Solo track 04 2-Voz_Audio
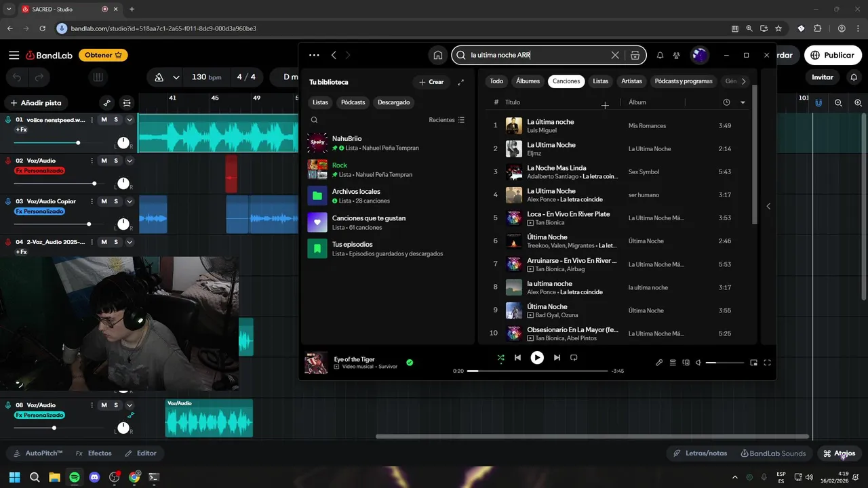868x488 pixels. 116,242
